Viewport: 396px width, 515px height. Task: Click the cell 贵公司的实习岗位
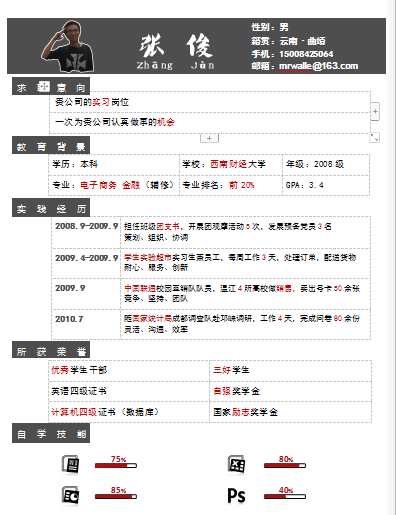[x=210, y=102]
